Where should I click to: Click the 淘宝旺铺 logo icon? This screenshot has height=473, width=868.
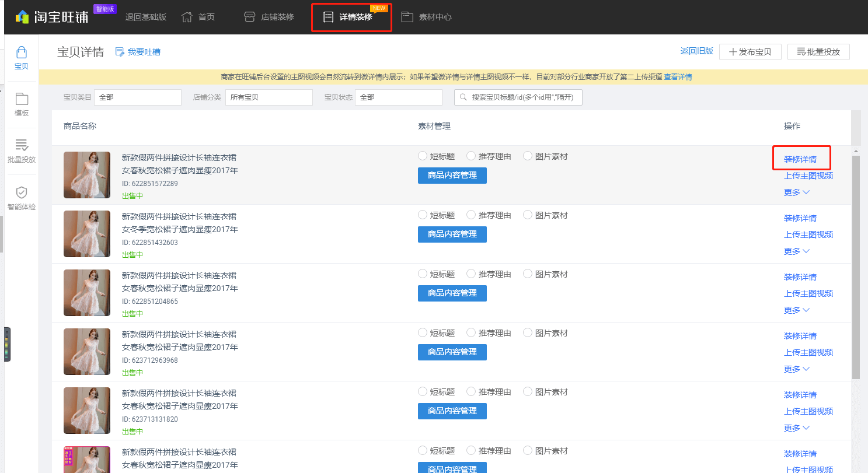click(x=22, y=17)
